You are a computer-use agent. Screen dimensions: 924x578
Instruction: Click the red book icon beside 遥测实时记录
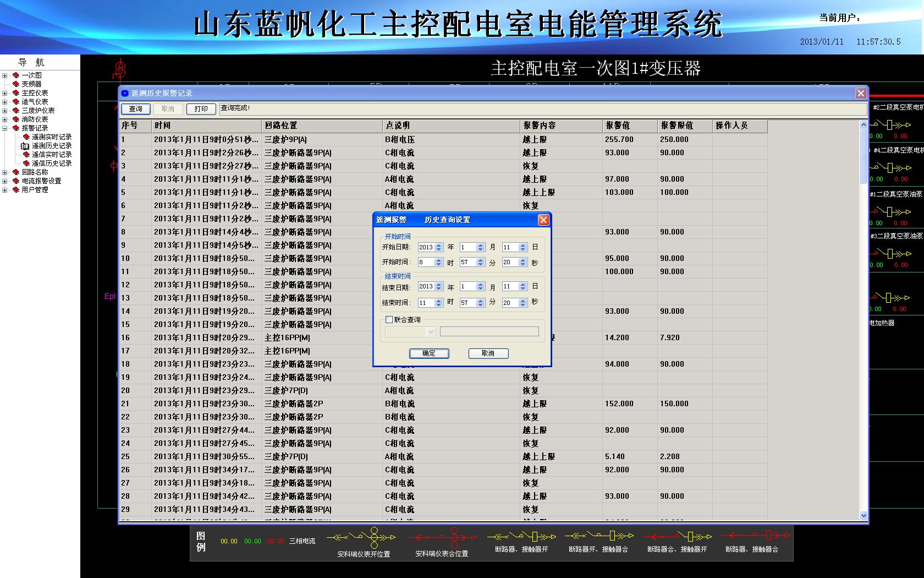click(x=26, y=137)
